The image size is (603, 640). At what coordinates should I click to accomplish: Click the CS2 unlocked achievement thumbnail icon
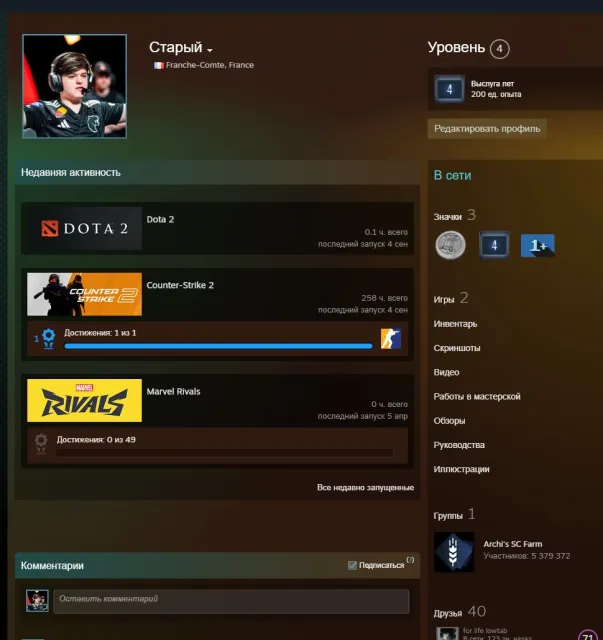click(391, 338)
